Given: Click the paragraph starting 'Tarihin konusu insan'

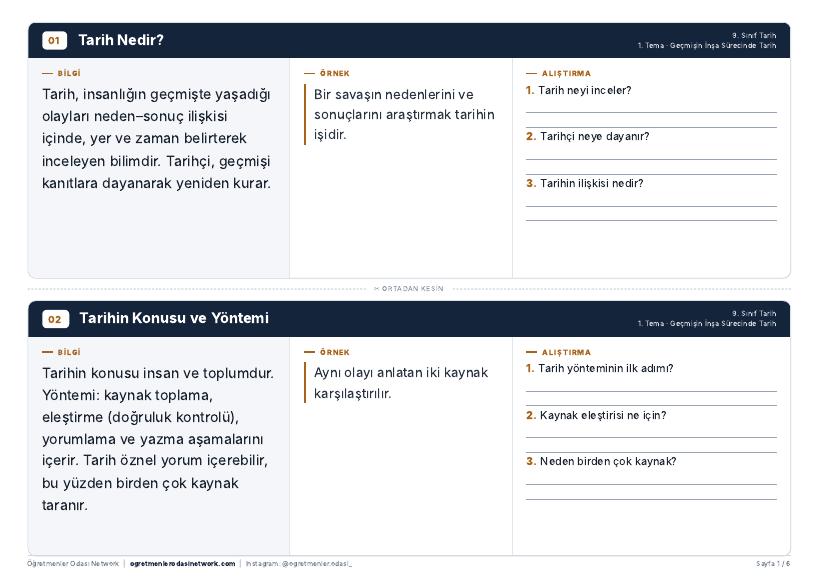Looking at the screenshot, I should [x=157, y=439].
